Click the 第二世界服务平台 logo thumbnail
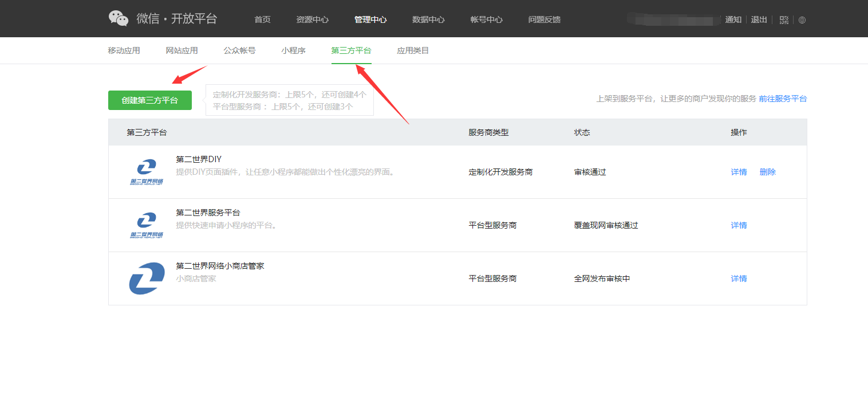868x420 pixels. (x=147, y=225)
